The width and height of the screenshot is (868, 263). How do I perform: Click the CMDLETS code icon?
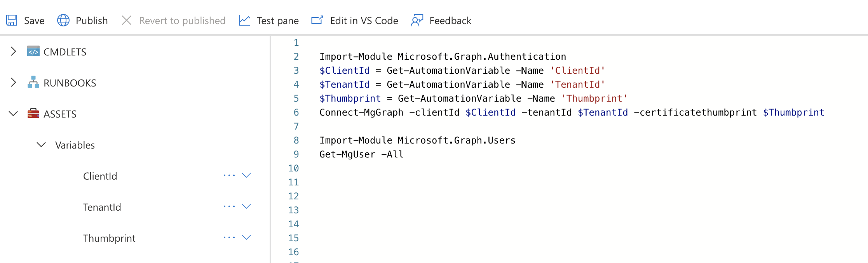click(x=33, y=51)
